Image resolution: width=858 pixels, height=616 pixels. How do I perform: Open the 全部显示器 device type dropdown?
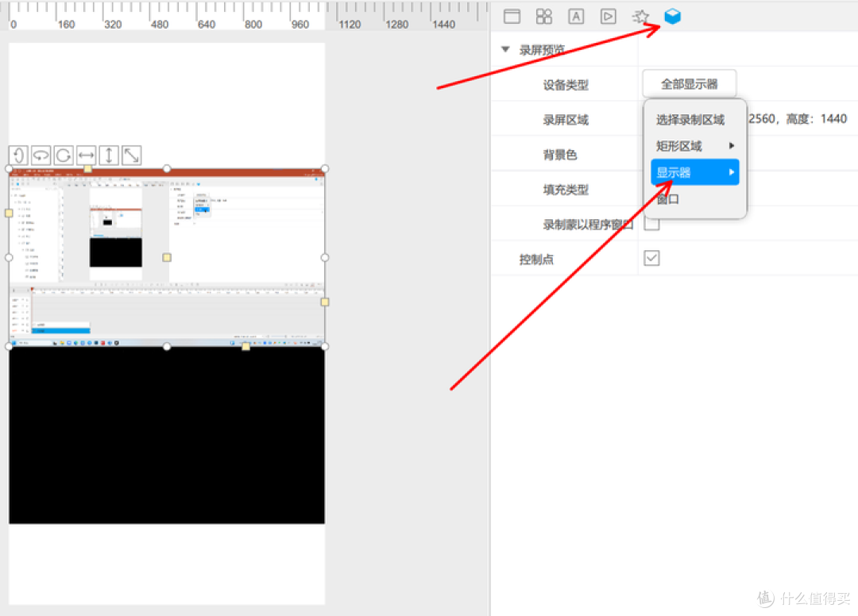click(689, 84)
